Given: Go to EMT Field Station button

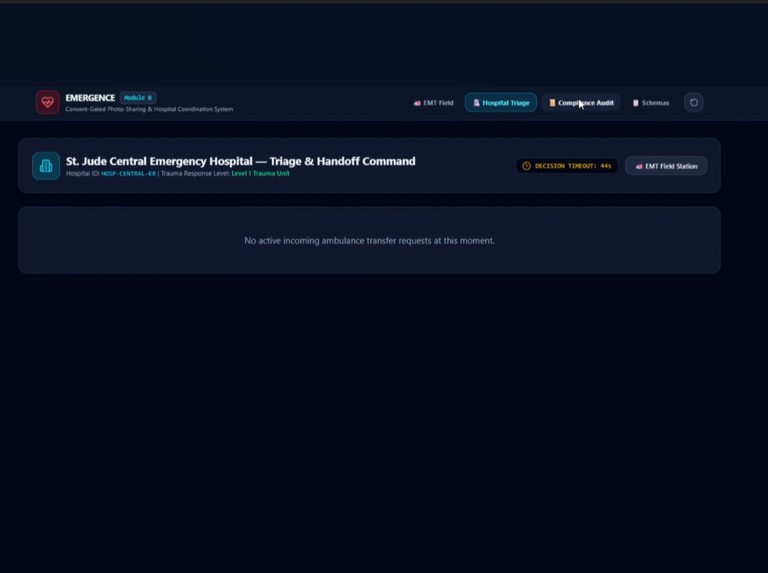Looking at the screenshot, I should pyautogui.click(x=666, y=166).
